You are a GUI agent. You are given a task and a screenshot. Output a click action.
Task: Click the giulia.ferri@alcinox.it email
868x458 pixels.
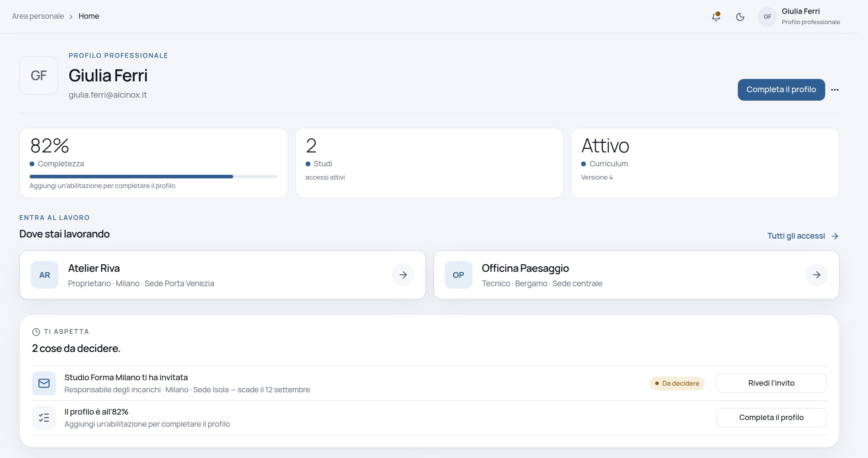108,95
